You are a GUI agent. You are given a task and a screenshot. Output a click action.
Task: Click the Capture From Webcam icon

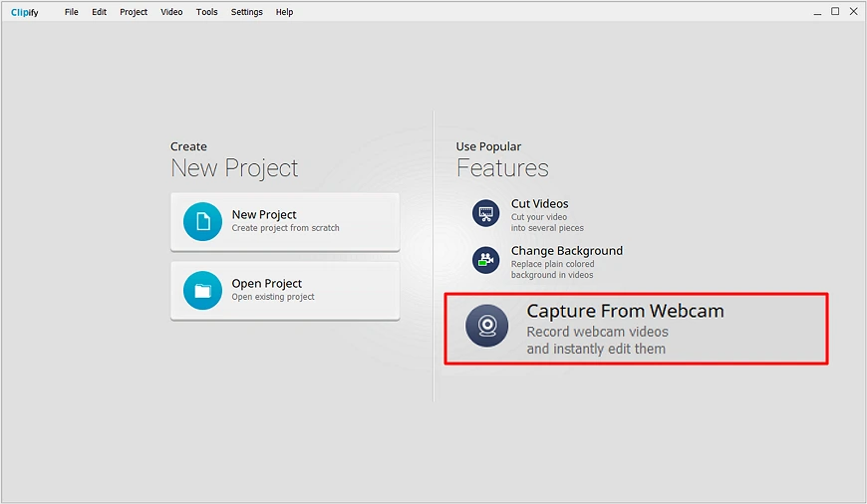click(486, 326)
